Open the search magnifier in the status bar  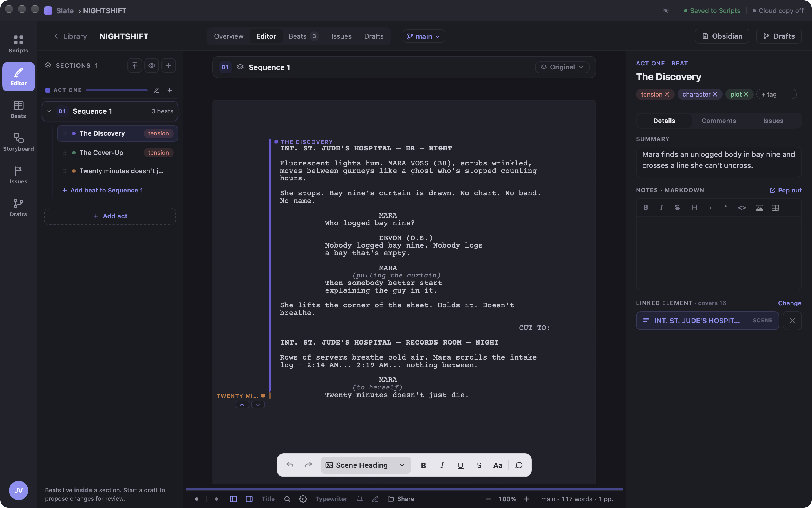click(x=287, y=499)
